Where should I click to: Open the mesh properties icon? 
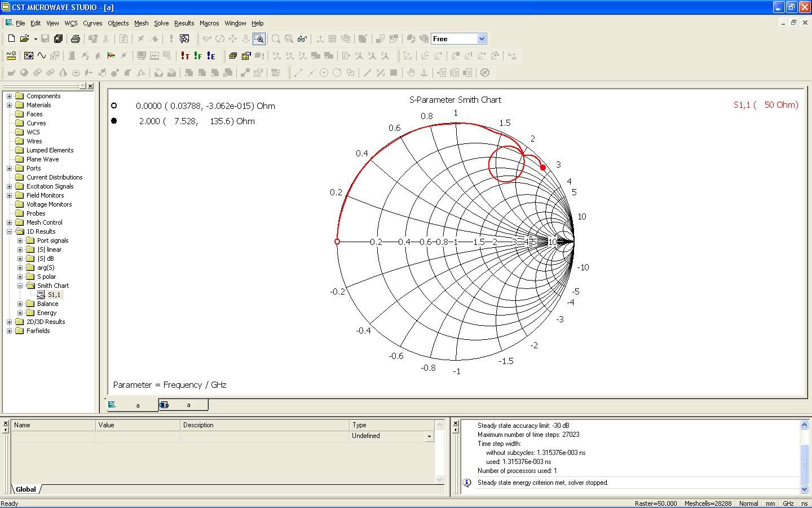(x=246, y=56)
